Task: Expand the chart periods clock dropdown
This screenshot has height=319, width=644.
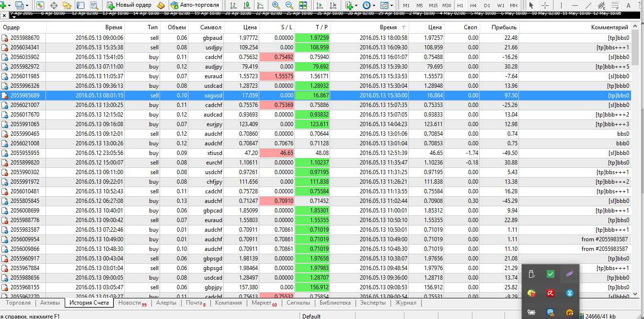Action: pyautogui.click(x=374, y=5)
